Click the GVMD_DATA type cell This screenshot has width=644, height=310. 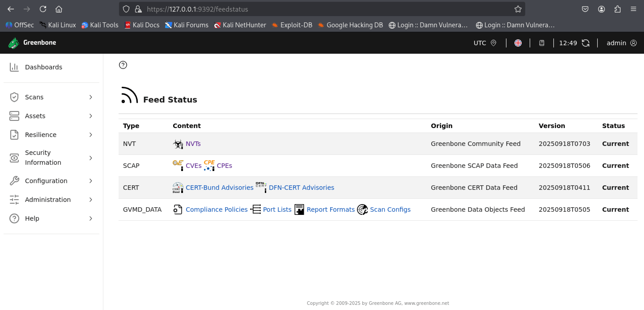point(142,210)
